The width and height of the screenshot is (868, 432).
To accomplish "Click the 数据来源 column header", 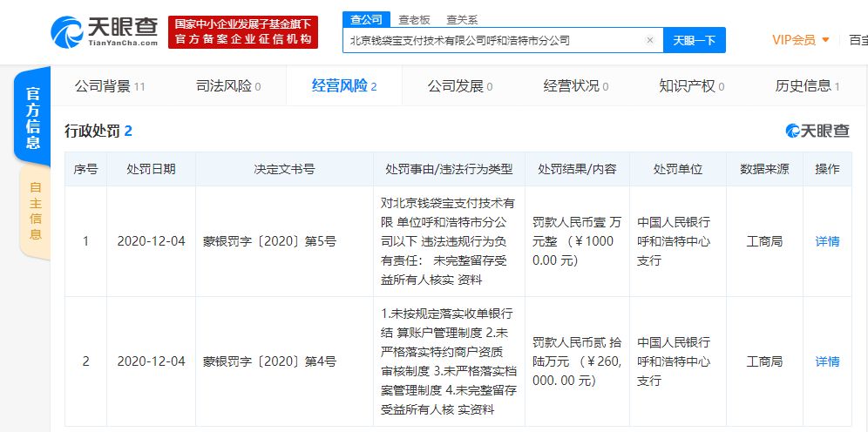I will 764,169.
